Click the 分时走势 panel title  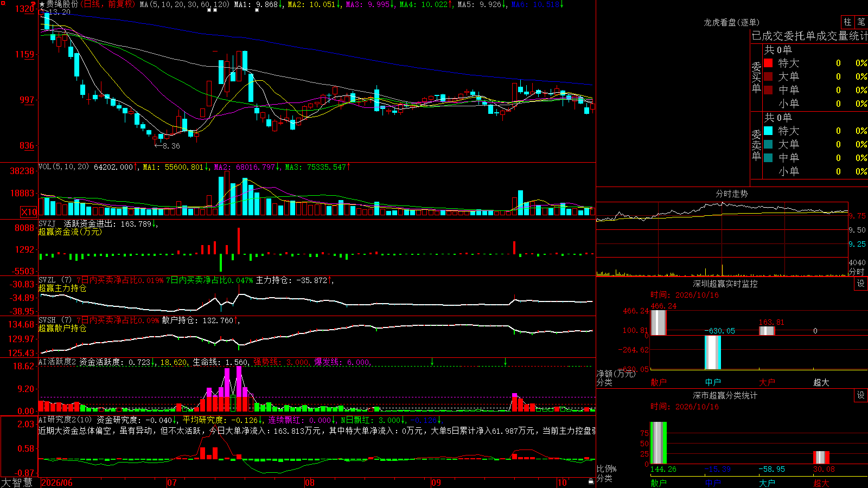click(x=731, y=194)
